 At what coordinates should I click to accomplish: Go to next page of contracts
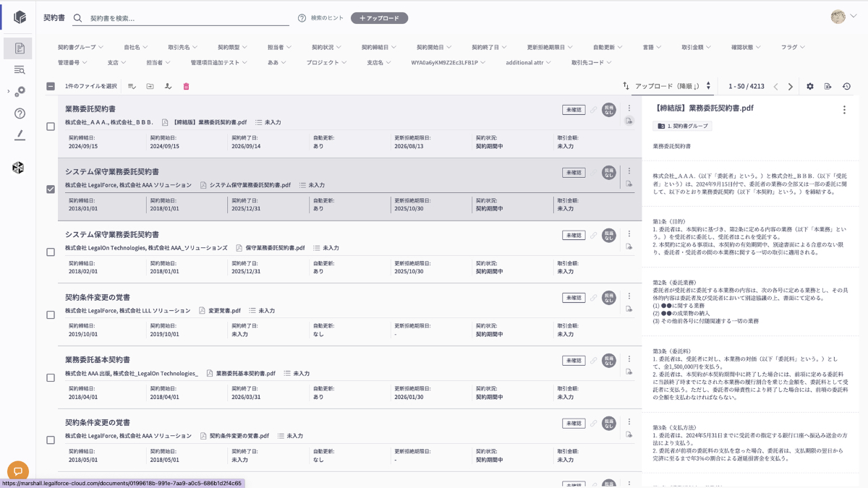(x=791, y=86)
